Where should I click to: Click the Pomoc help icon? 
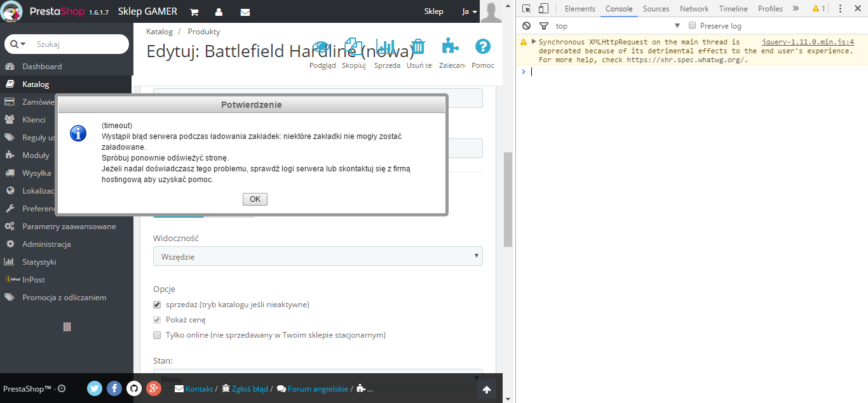[x=483, y=47]
